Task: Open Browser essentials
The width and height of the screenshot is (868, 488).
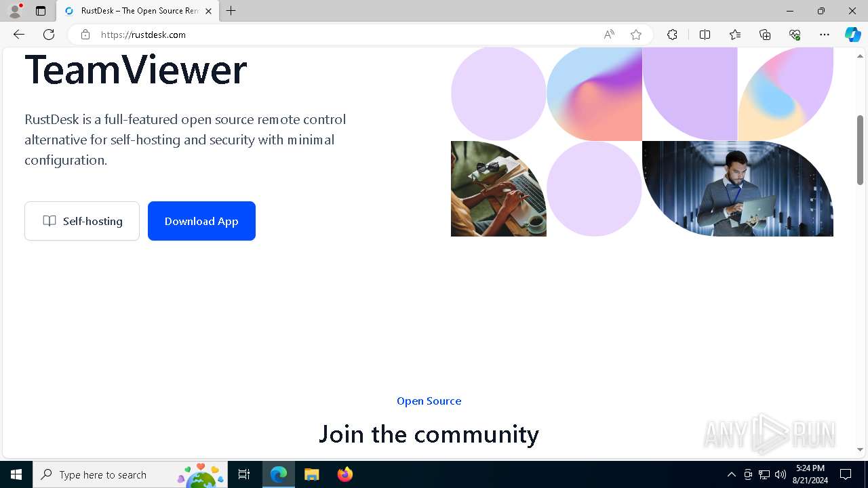Action: tap(795, 35)
